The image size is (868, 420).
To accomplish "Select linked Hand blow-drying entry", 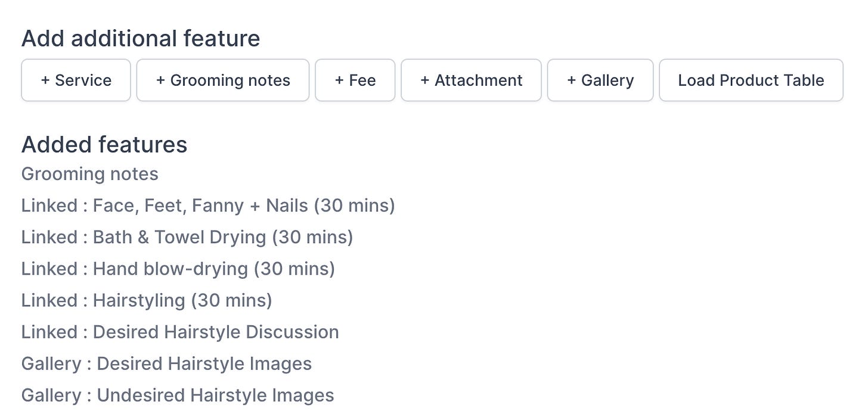I will click(x=178, y=269).
